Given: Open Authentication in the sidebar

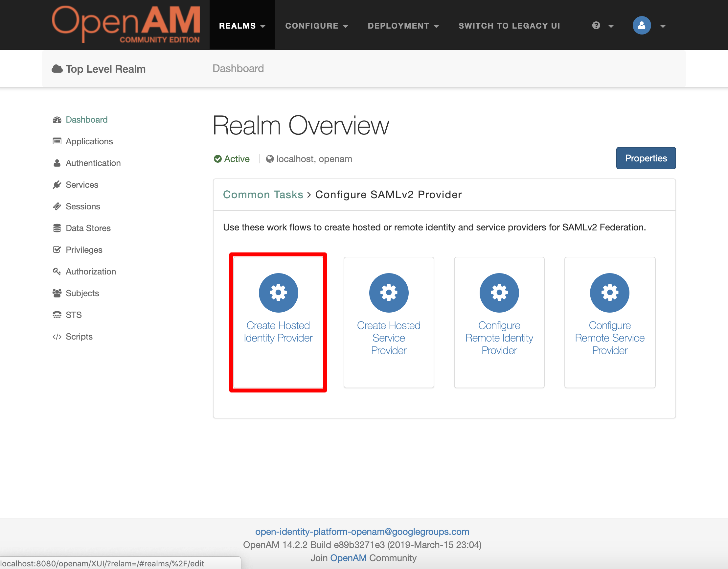Looking at the screenshot, I should tap(93, 163).
